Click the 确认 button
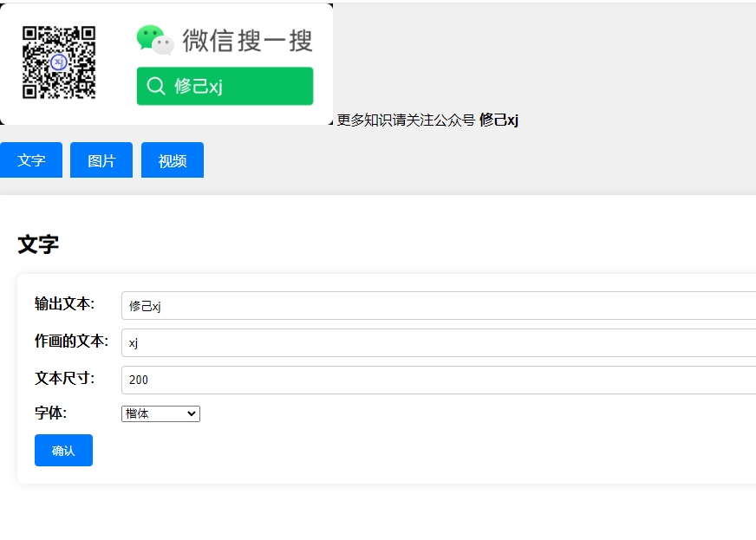Screen dimensions: 756x540 pyautogui.click(x=63, y=451)
